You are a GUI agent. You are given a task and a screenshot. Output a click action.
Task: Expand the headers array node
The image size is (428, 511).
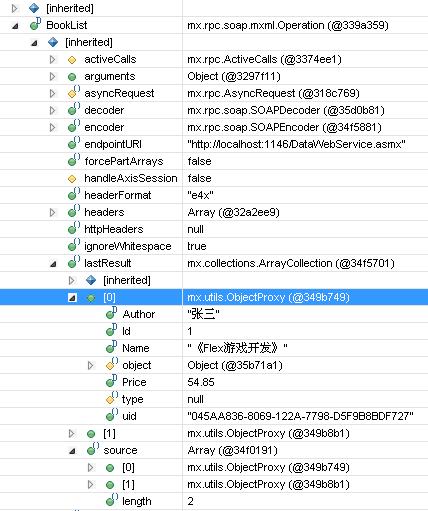(52, 212)
